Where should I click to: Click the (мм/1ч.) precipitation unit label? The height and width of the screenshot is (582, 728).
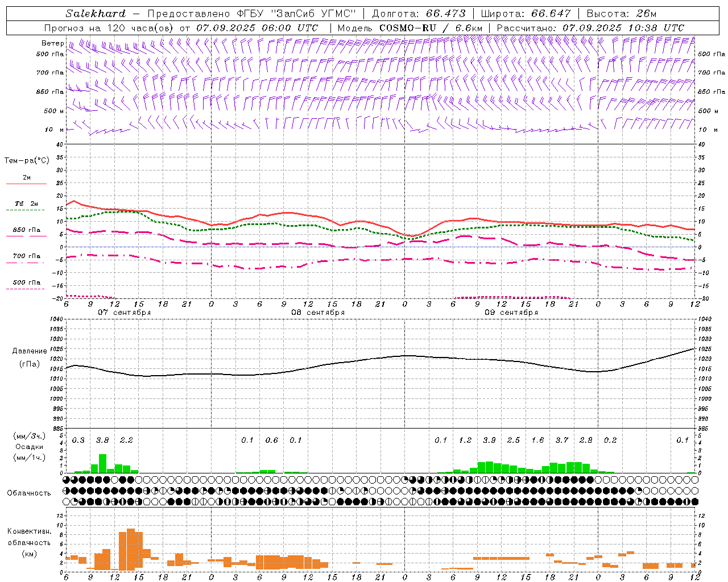click(28, 458)
